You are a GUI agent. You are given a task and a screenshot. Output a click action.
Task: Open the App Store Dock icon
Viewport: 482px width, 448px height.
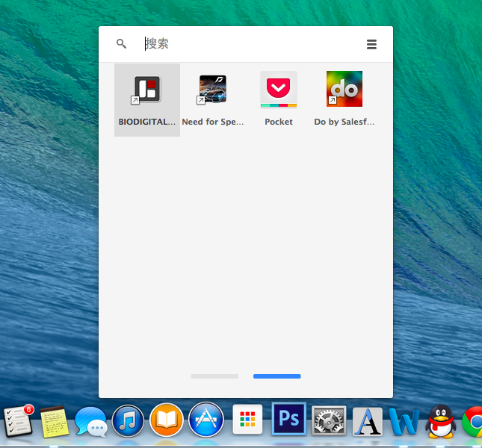206,420
